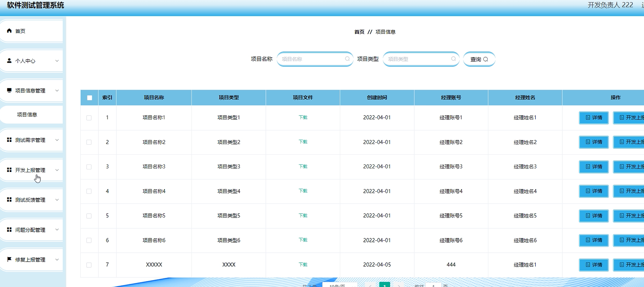Click the person icon for 个人中心
Viewport: 644px width, 287px height.
pyautogui.click(x=9, y=61)
